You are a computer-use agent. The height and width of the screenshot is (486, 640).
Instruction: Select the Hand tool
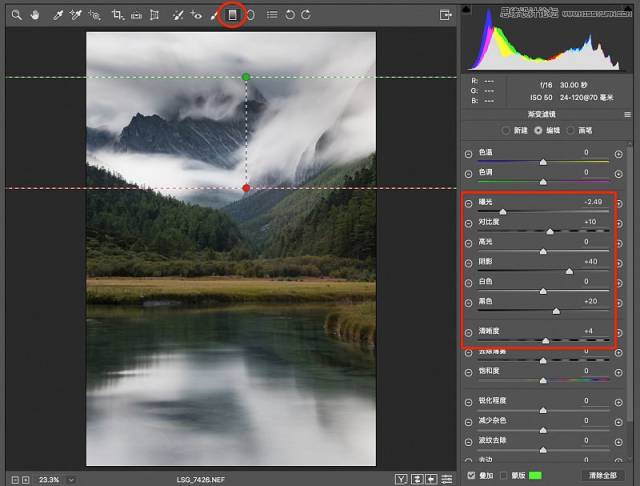35,15
